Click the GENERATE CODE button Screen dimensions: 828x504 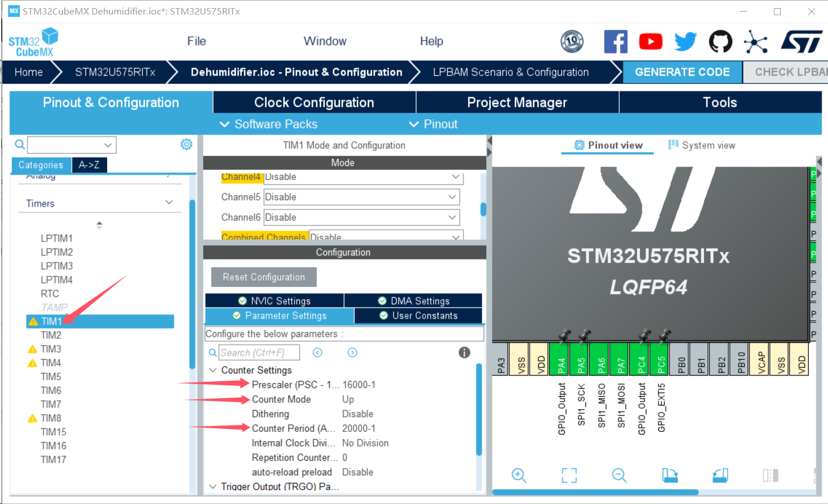(x=682, y=72)
